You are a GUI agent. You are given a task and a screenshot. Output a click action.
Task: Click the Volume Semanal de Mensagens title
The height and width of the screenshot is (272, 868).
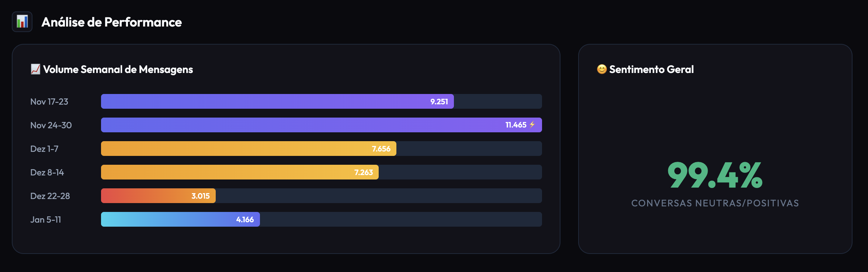click(x=118, y=69)
